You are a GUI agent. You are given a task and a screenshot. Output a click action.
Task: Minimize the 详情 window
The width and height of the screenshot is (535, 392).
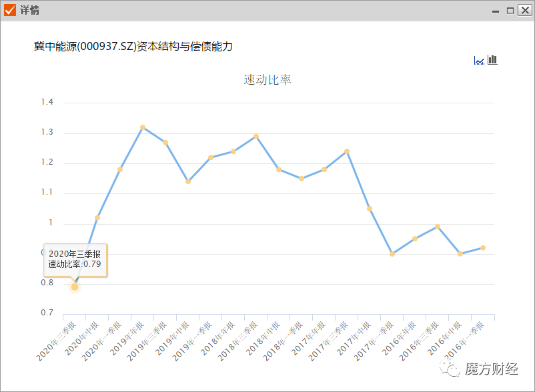pos(496,11)
